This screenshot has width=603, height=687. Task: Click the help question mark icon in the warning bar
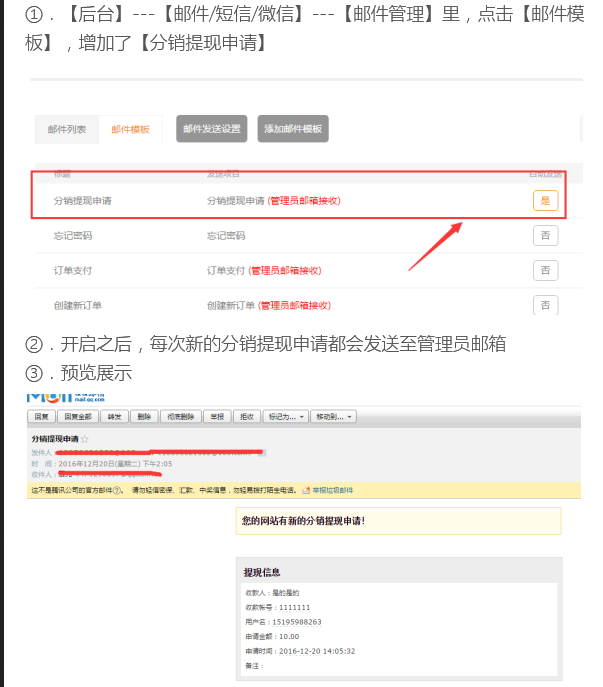(118, 490)
